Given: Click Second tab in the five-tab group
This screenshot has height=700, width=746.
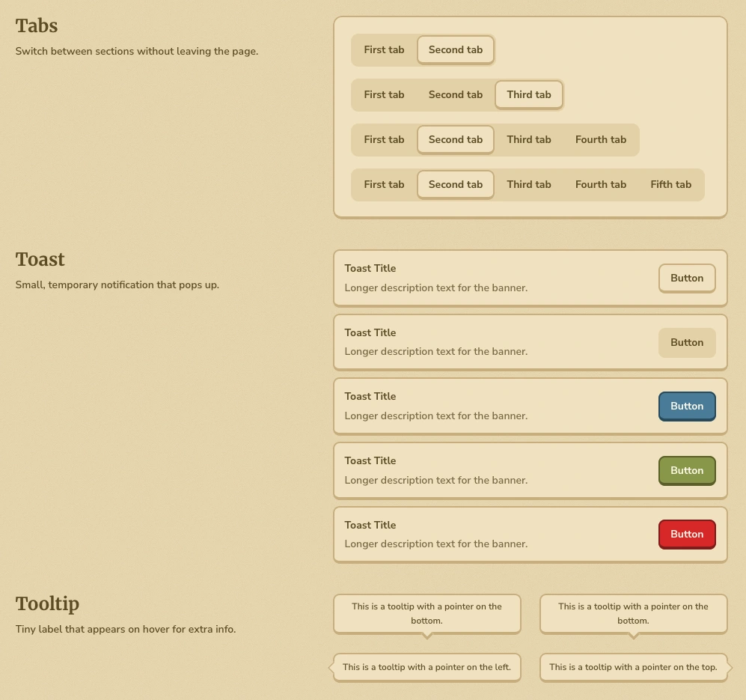Looking at the screenshot, I should click(x=456, y=185).
